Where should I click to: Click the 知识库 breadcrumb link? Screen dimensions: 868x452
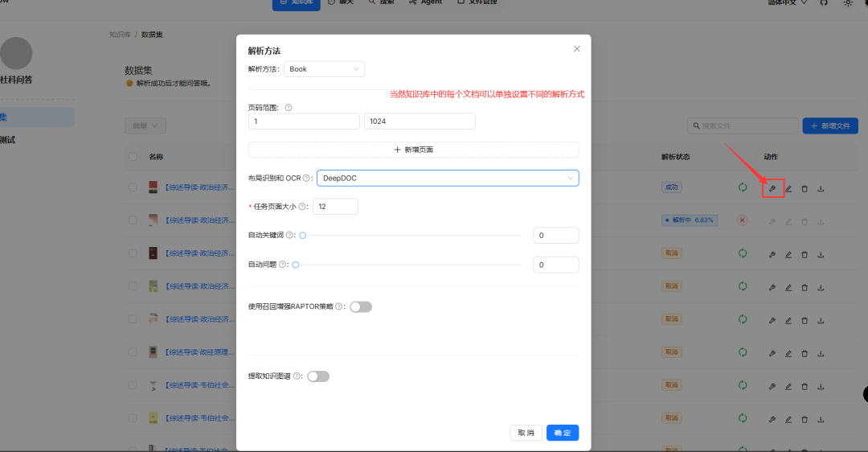click(x=119, y=35)
